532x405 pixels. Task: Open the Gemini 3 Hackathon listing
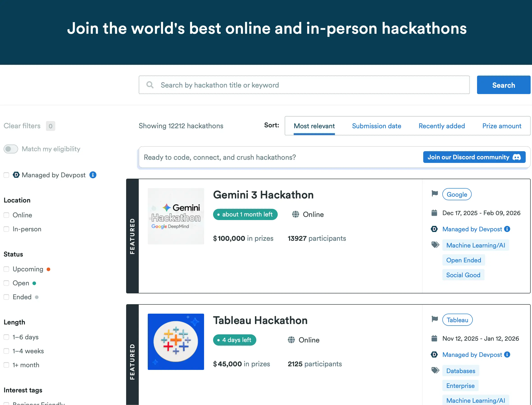pos(263,195)
